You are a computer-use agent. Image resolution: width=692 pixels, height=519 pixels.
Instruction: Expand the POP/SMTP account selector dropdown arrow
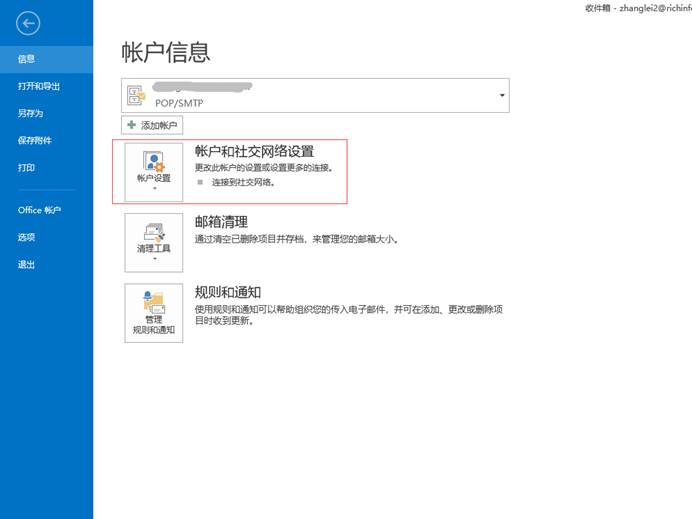[501, 96]
